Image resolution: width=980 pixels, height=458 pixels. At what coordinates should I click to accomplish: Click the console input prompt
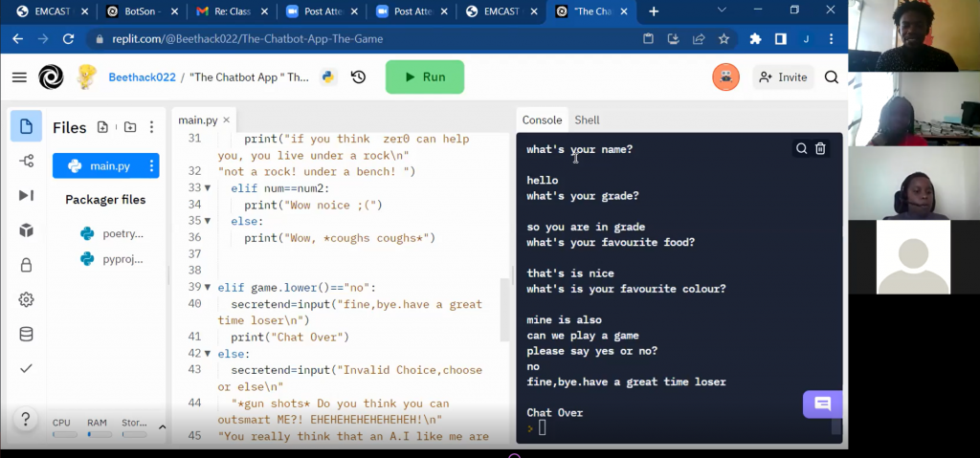(542, 428)
